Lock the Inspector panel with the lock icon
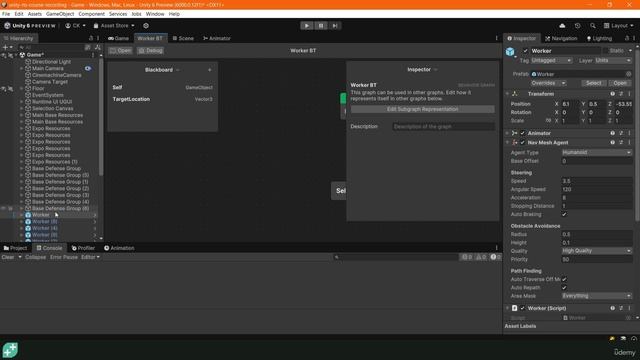Viewport: 640px width, 360px height. tap(627, 38)
